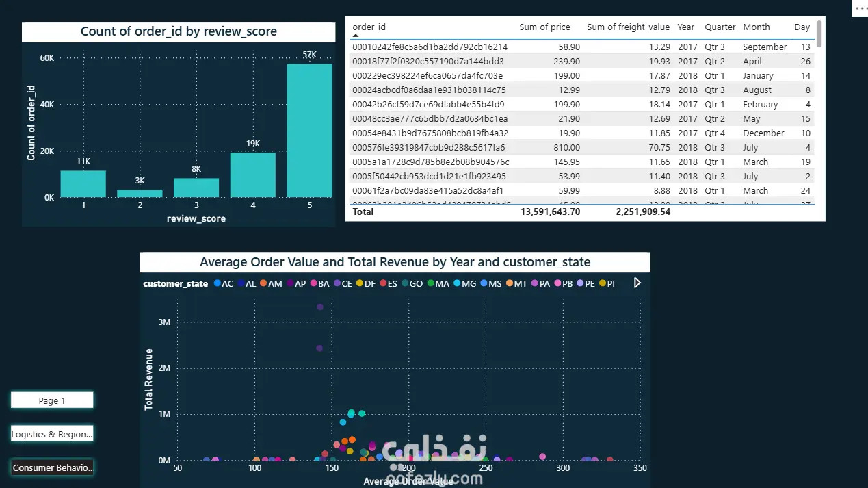This screenshot has width=868, height=488.
Task: Click the legend next-page arrow
Action: (x=637, y=283)
